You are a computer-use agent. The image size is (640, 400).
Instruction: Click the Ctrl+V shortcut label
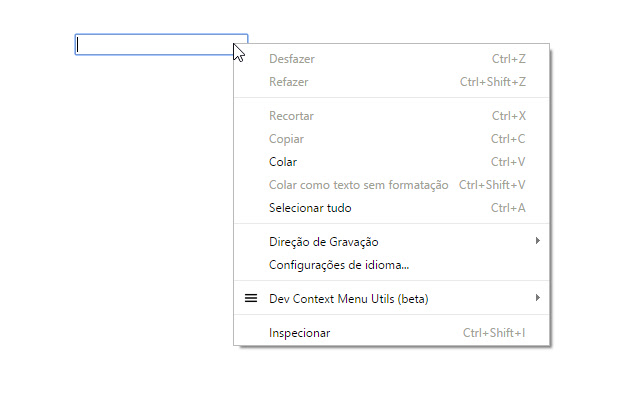tap(508, 162)
